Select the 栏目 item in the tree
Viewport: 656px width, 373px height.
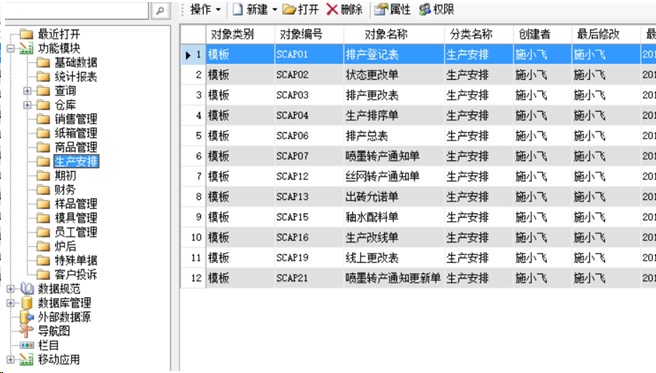49,345
